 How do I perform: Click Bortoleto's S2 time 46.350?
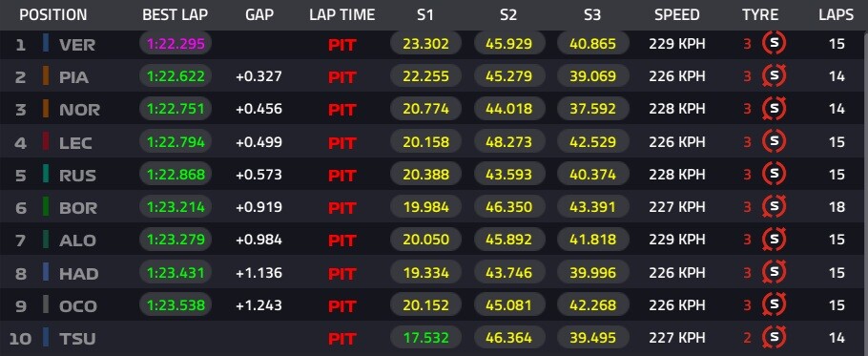[x=508, y=207]
